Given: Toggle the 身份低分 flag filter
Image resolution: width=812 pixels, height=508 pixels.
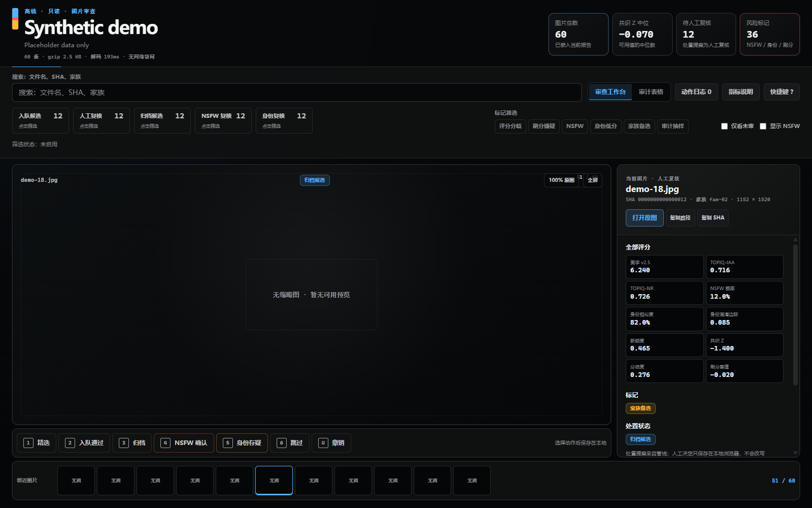Looking at the screenshot, I should pos(606,126).
